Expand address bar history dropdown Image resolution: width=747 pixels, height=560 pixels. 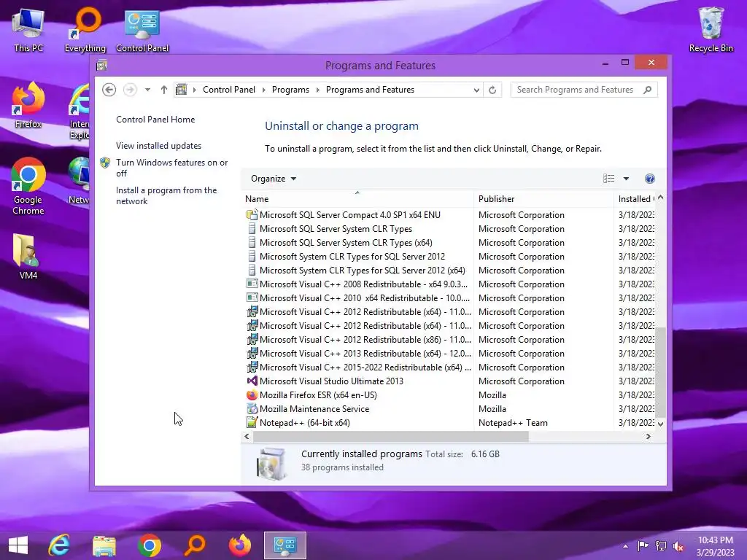(x=476, y=90)
